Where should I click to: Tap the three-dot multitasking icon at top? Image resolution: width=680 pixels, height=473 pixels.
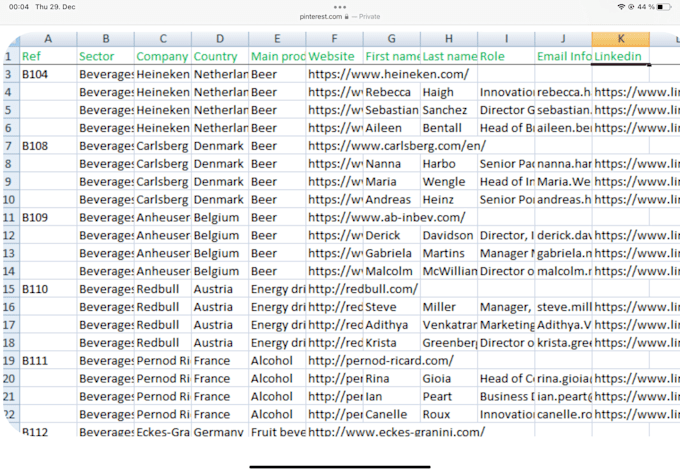[340, 7]
